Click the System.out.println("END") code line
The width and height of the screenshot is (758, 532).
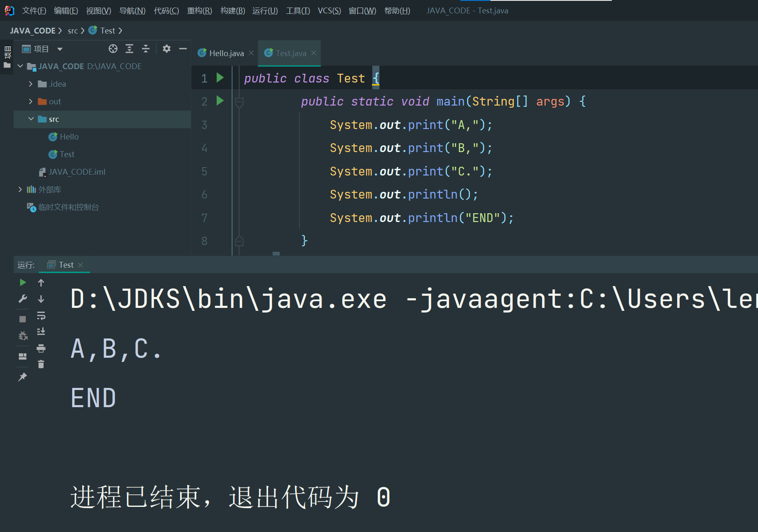pyautogui.click(x=422, y=218)
